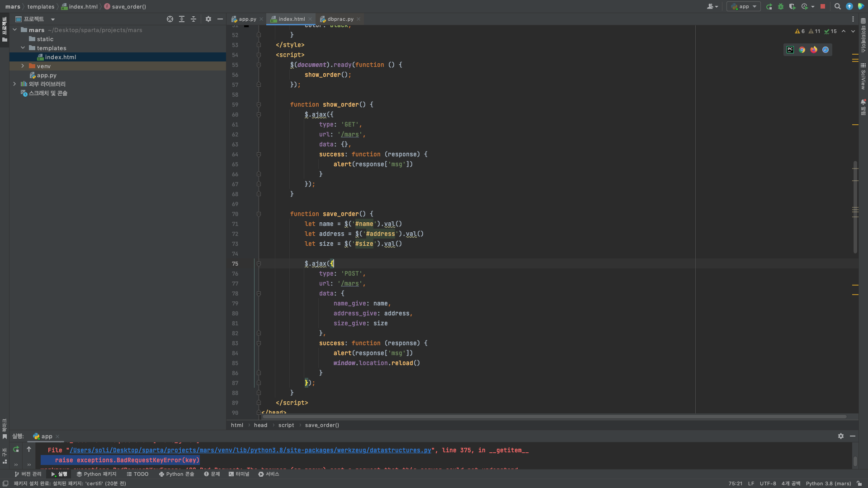868x488 pixels.
Task: Launch the profiler run icon
Action: (x=804, y=7)
